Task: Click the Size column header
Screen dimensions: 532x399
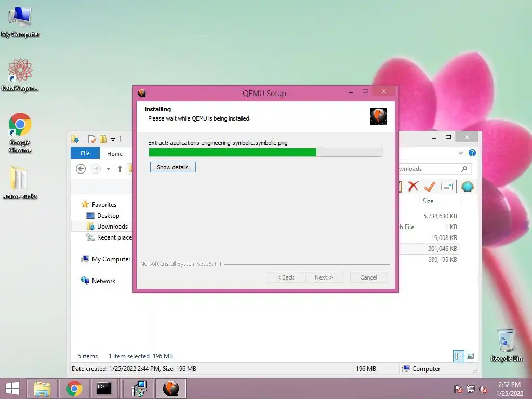Action: [x=428, y=201]
